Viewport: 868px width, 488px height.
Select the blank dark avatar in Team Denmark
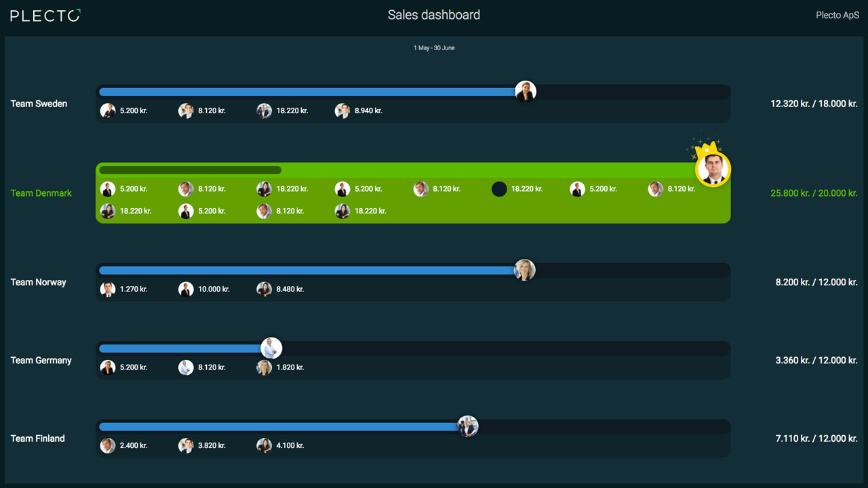(499, 189)
